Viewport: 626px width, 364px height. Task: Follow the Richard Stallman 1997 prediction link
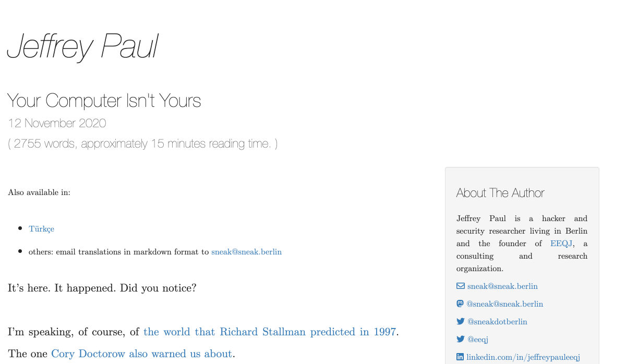click(x=270, y=332)
